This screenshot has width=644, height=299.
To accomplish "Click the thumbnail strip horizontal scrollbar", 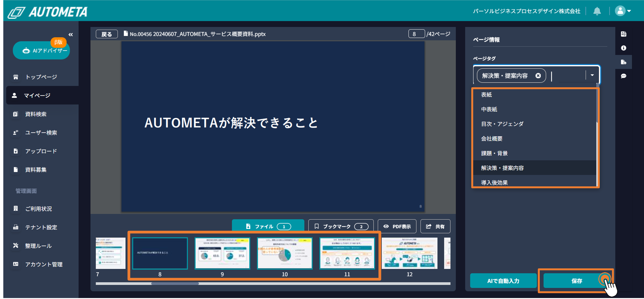I will (175, 283).
